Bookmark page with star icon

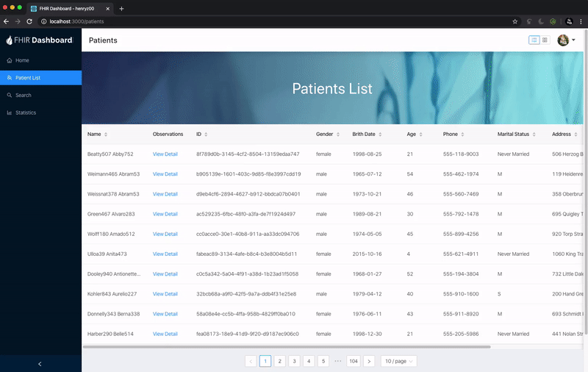click(515, 21)
